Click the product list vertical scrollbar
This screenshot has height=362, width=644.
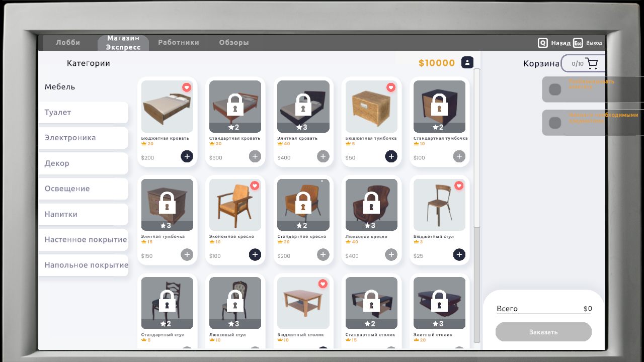(x=477, y=148)
